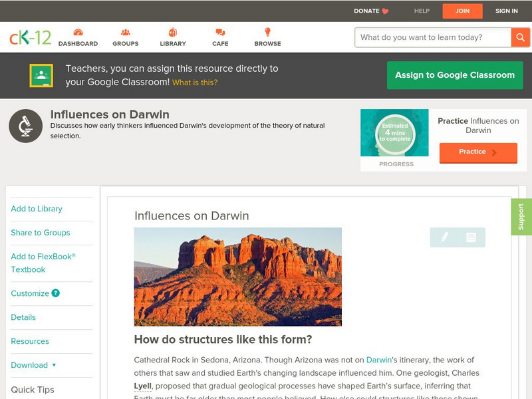Screen dimensions: 532x399
Task: Open the green Support side tab
Action: [x=521, y=217]
